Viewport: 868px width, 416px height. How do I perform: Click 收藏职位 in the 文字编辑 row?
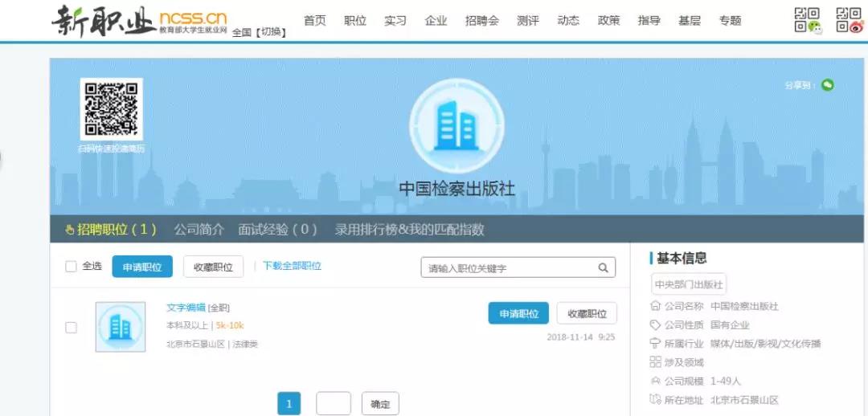[x=587, y=313]
